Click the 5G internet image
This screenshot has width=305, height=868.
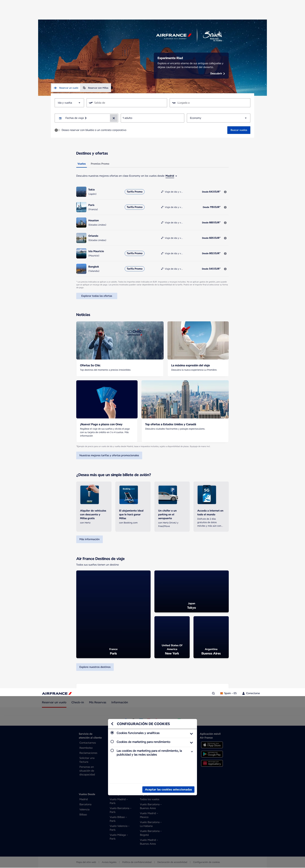click(207, 495)
